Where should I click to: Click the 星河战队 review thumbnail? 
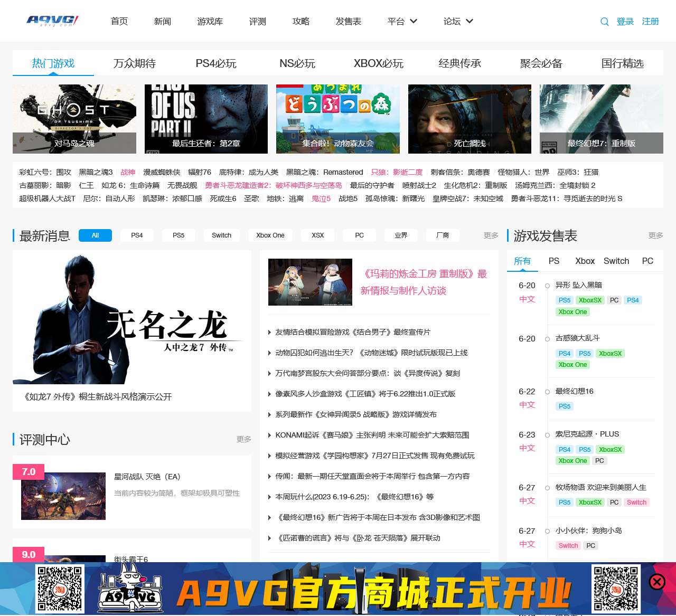63,496
